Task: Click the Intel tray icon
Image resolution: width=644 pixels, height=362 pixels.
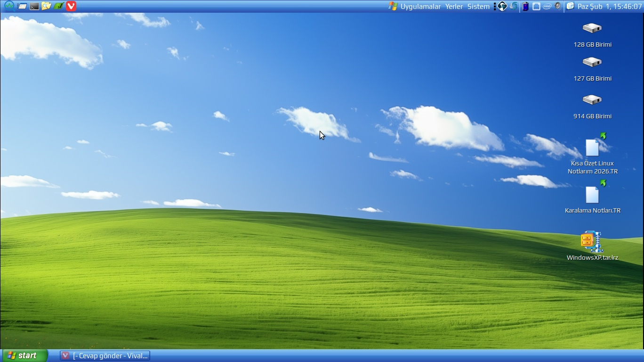Action: tap(547, 6)
